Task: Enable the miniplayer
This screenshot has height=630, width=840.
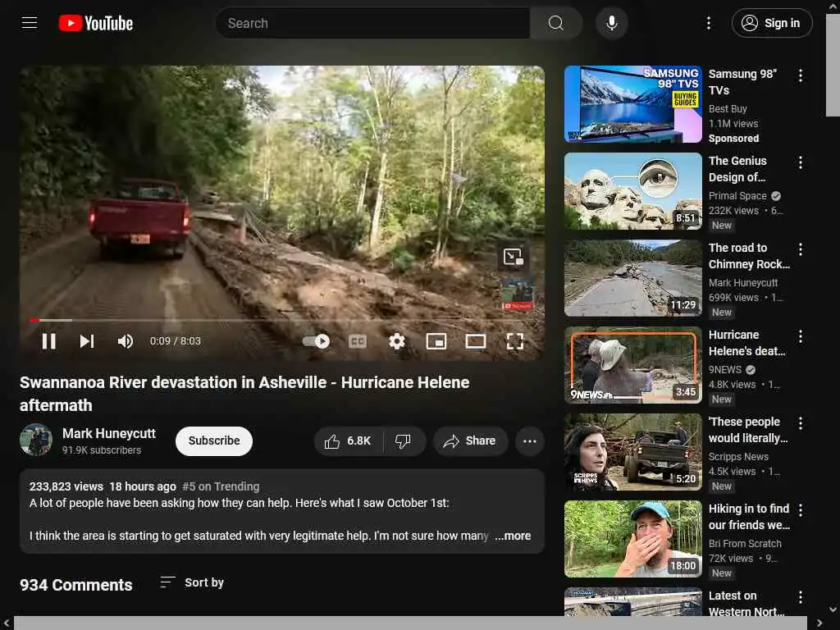Action: (x=436, y=341)
